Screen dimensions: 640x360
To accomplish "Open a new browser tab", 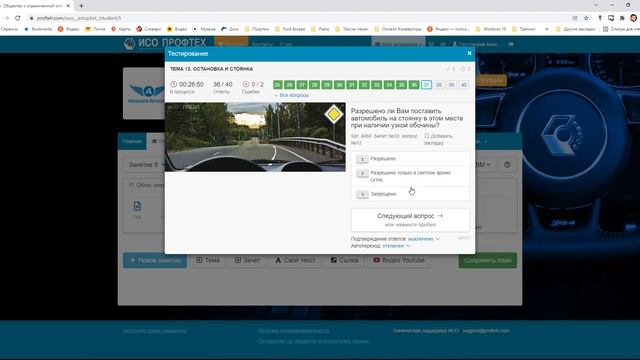I will 81,6.
